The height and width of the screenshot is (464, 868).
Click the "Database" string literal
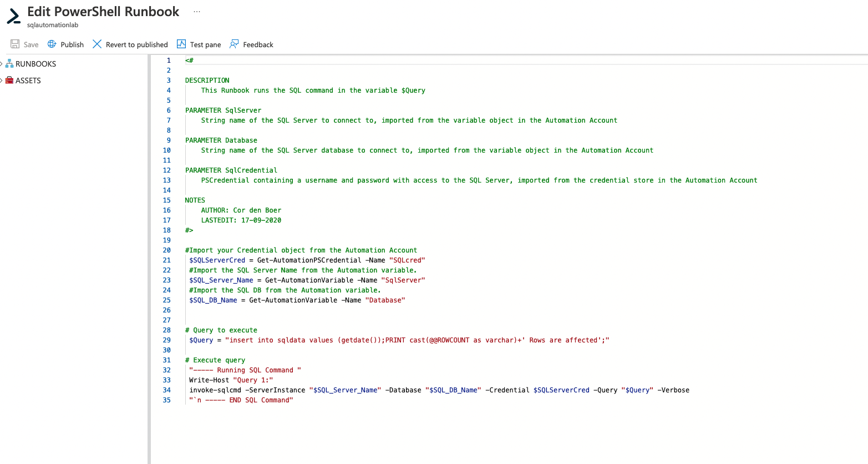pyautogui.click(x=385, y=300)
